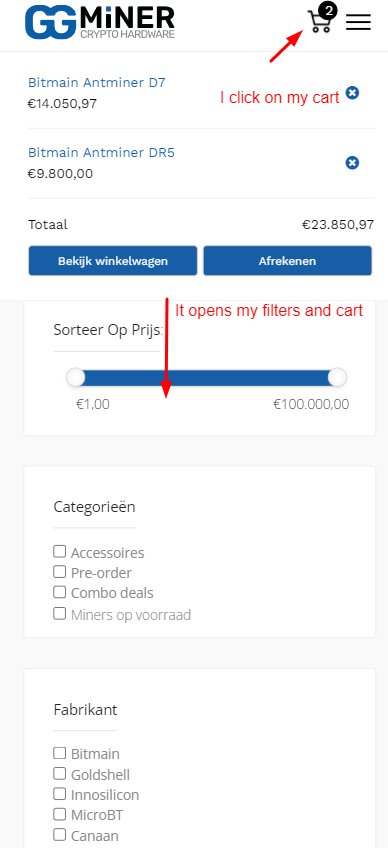Click the maximum price slider handle
The width and height of the screenshot is (388, 848).
(337, 377)
